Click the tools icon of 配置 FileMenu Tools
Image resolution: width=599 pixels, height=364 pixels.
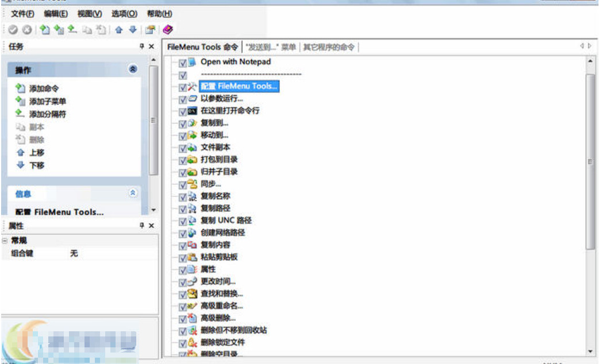tap(192, 87)
